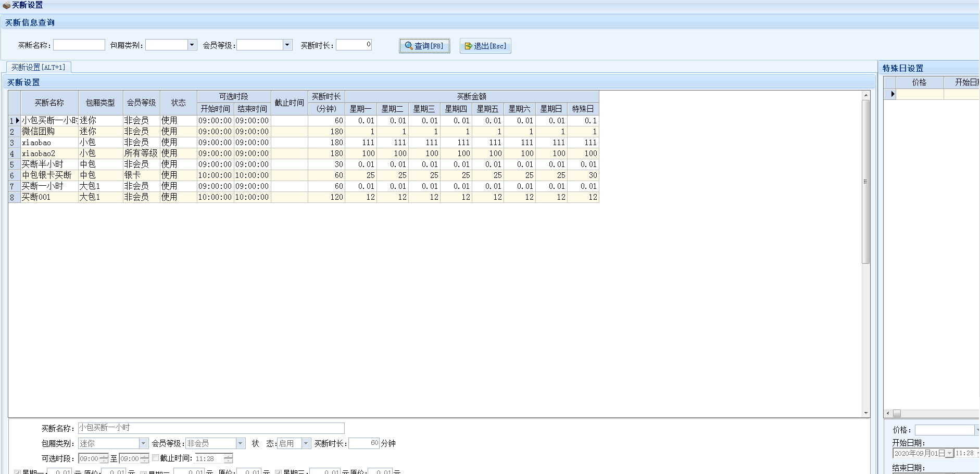Click the row pointer in 特殊日设置 grid
980x474 pixels.
(892, 94)
